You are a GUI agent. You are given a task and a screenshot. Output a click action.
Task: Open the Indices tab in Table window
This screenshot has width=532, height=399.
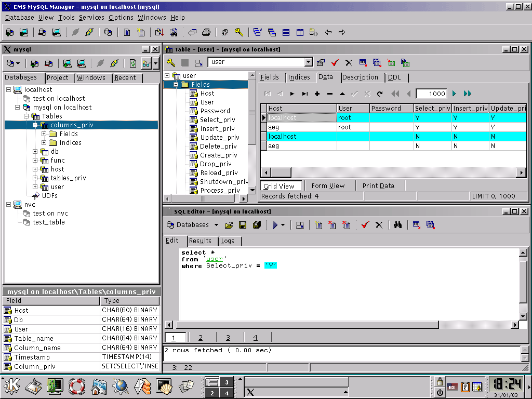(x=299, y=77)
